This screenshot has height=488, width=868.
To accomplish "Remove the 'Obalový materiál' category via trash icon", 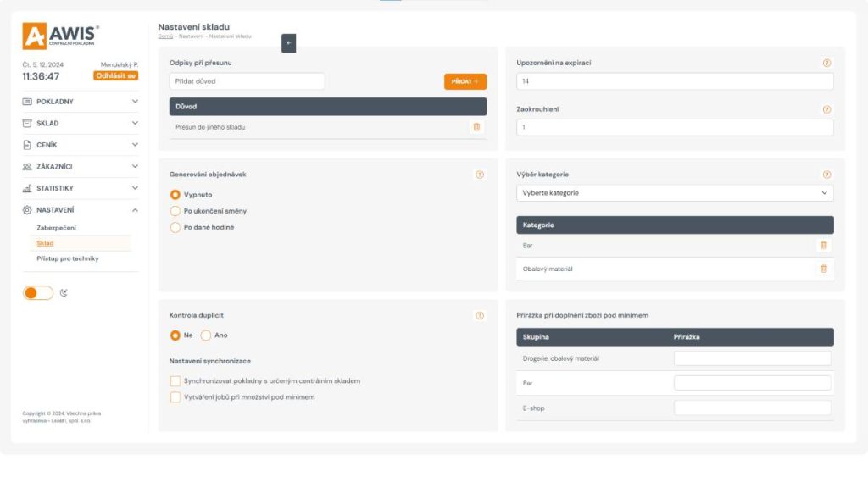I will 823,269.
